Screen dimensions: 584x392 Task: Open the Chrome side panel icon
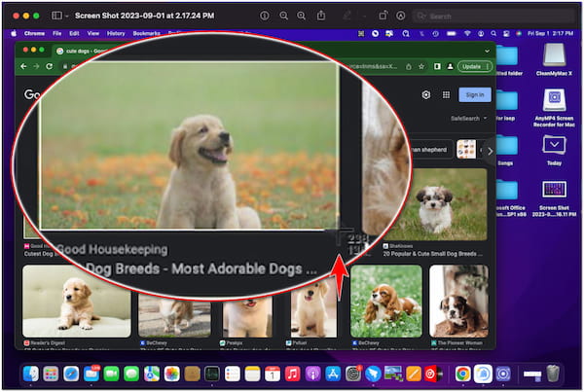coord(437,67)
